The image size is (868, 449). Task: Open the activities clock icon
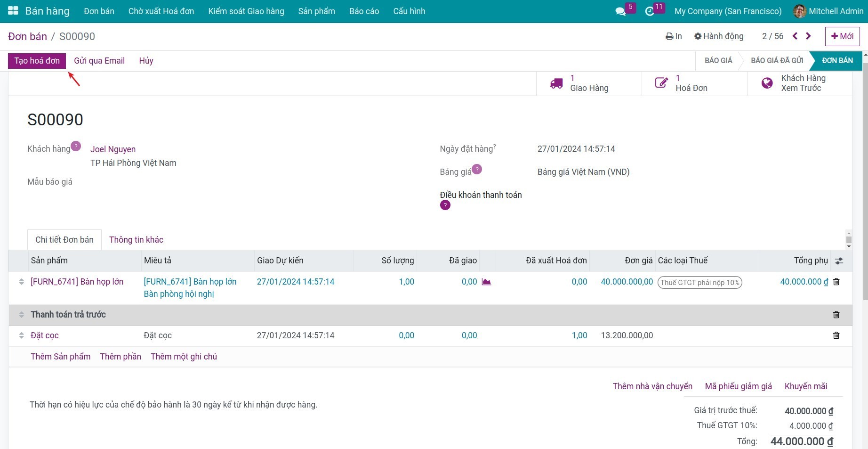click(x=650, y=11)
